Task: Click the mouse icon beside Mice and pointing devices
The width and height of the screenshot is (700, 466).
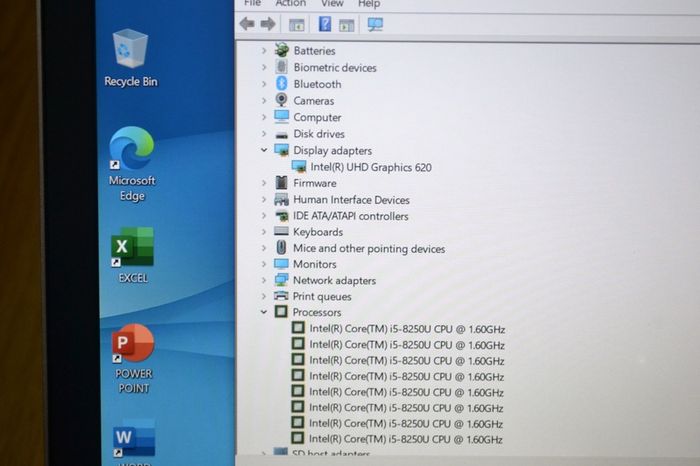Action: (x=281, y=247)
